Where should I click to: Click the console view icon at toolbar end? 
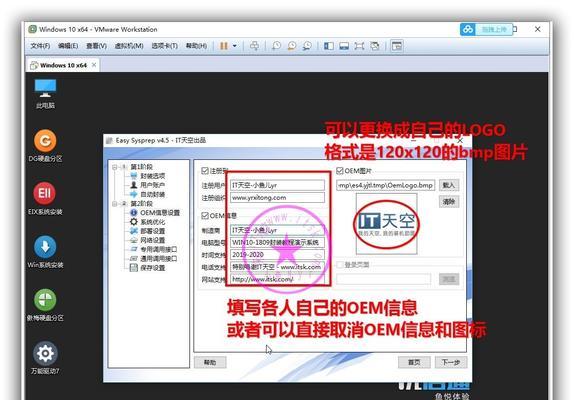click(x=397, y=46)
